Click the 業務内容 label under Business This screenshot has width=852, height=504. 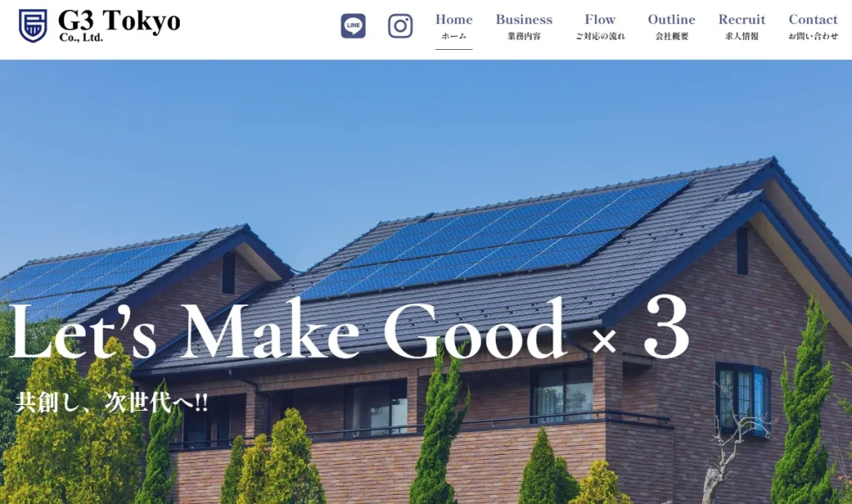coord(524,37)
